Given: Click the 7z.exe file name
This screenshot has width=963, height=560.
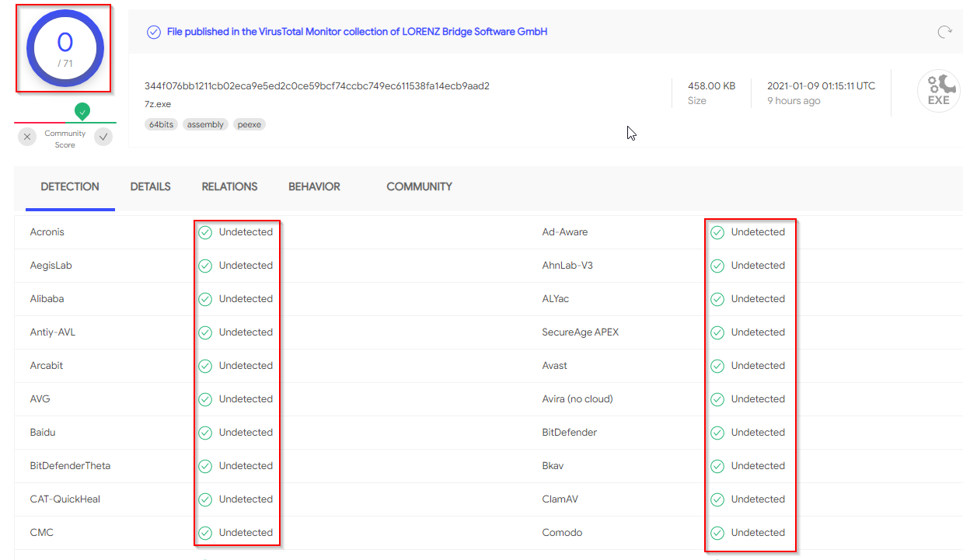Looking at the screenshot, I should 158,104.
